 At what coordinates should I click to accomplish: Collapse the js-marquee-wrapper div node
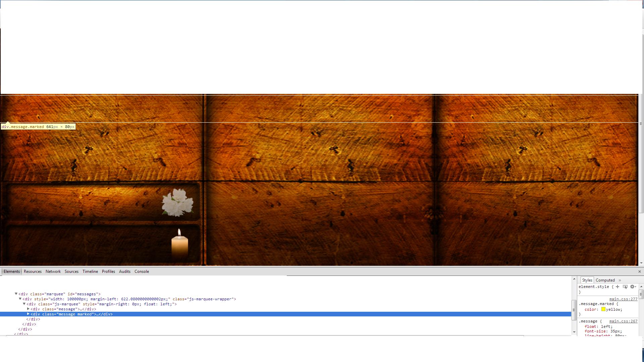(x=20, y=299)
